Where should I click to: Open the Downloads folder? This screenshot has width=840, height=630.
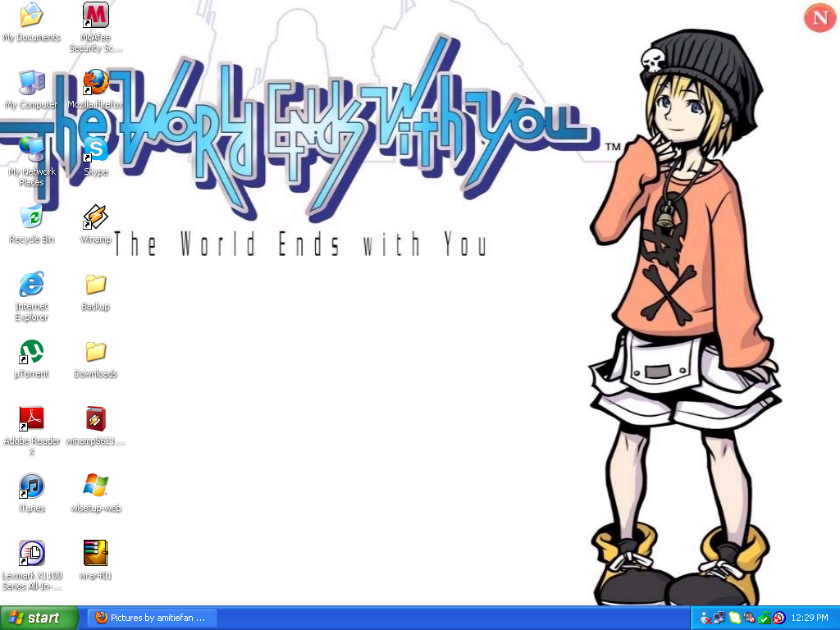(x=95, y=351)
